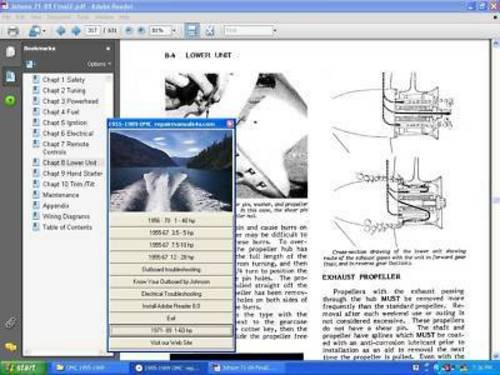
Task: Click the zoom out button
Action: click(129, 31)
